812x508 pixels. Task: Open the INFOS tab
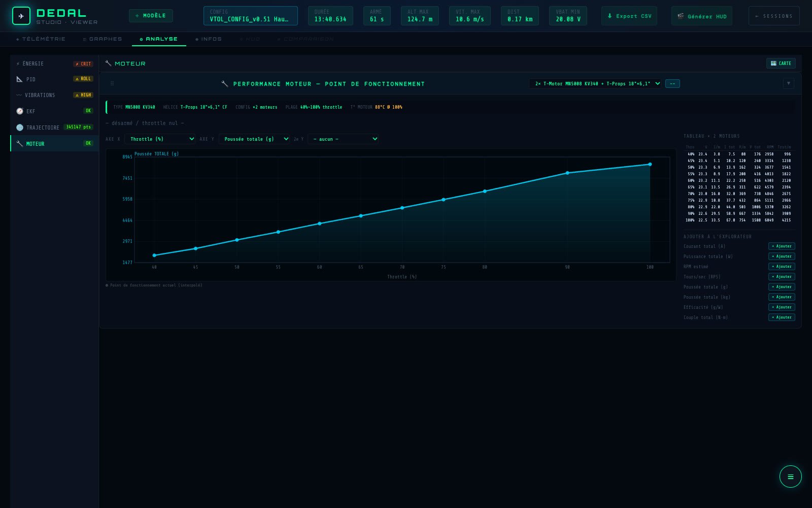pos(209,39)
